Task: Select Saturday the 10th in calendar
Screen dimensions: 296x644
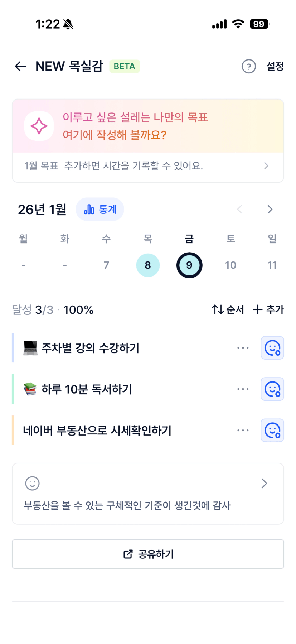Action: (231, 265)
